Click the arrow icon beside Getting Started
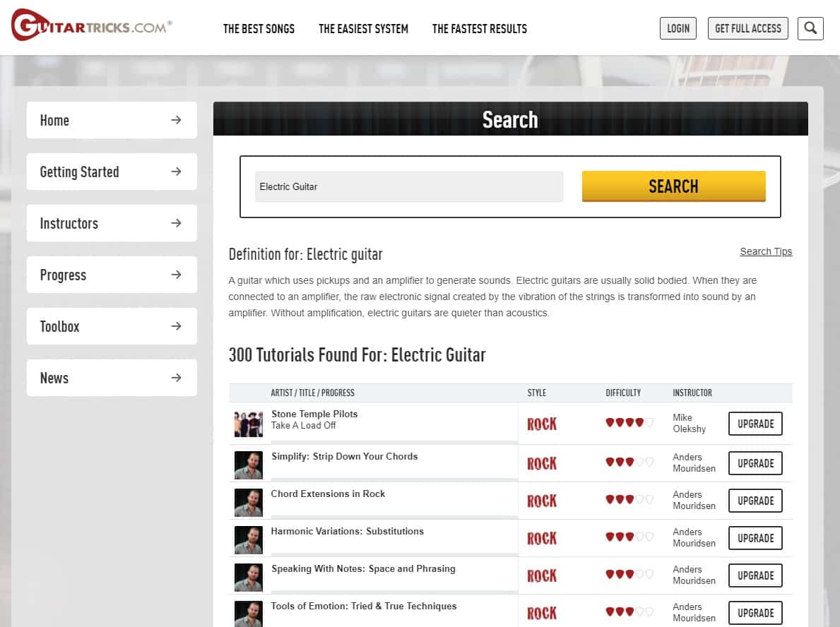Image resolution: width=840 pixels, height=627 pixels. pyautogui.click(x=176, y=172)
